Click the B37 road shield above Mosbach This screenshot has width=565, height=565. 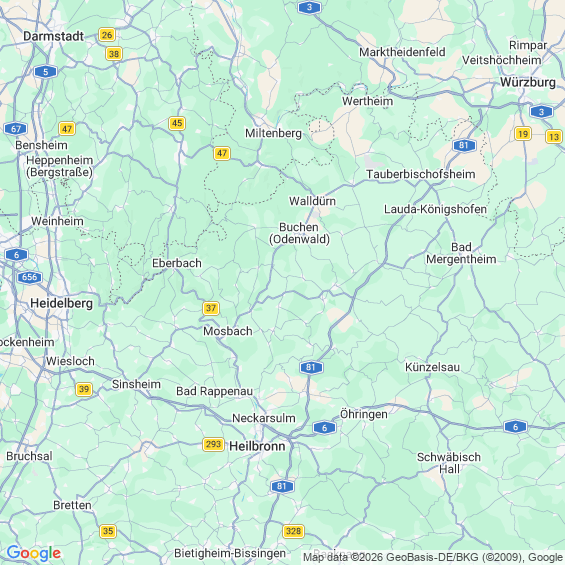(211, 308)
